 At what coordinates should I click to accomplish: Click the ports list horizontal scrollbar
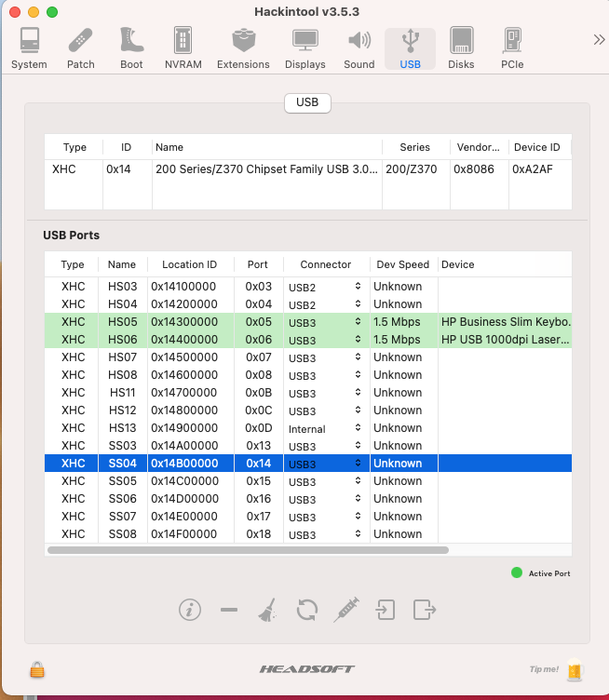pyautogui.click(x=248, y=550)
